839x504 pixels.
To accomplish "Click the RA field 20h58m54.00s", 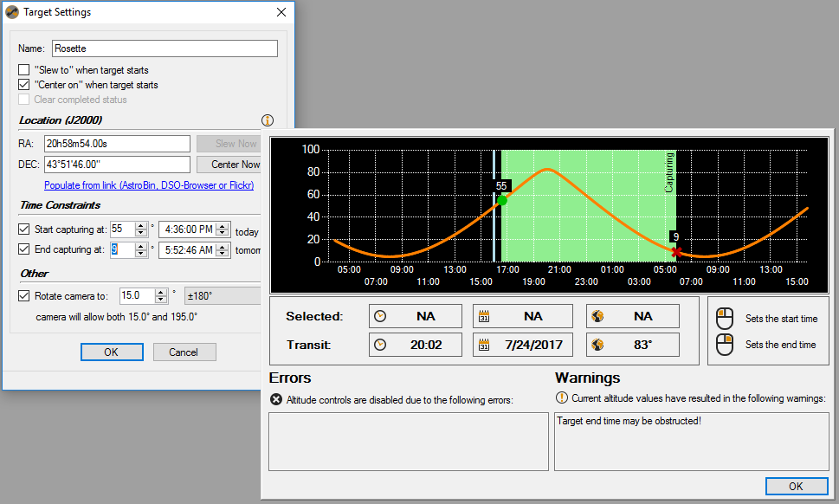I will click(117, 144).
